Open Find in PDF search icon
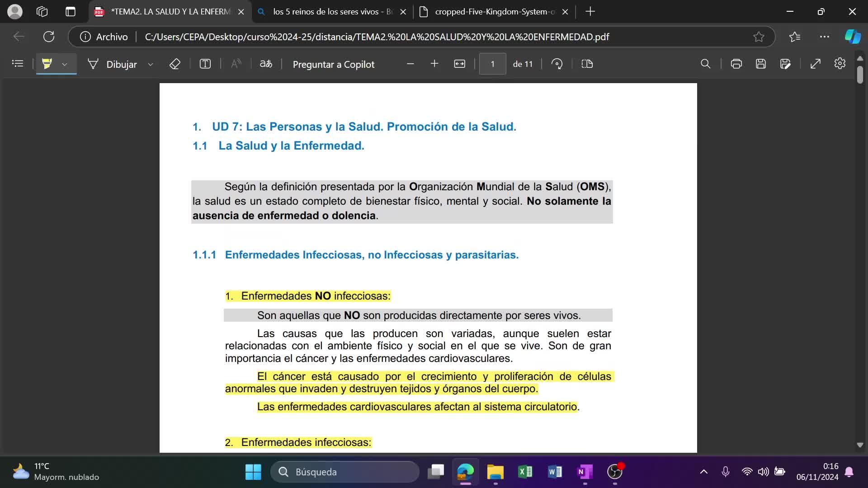This screenshot has height=488, width=868. tap(705, 64)
